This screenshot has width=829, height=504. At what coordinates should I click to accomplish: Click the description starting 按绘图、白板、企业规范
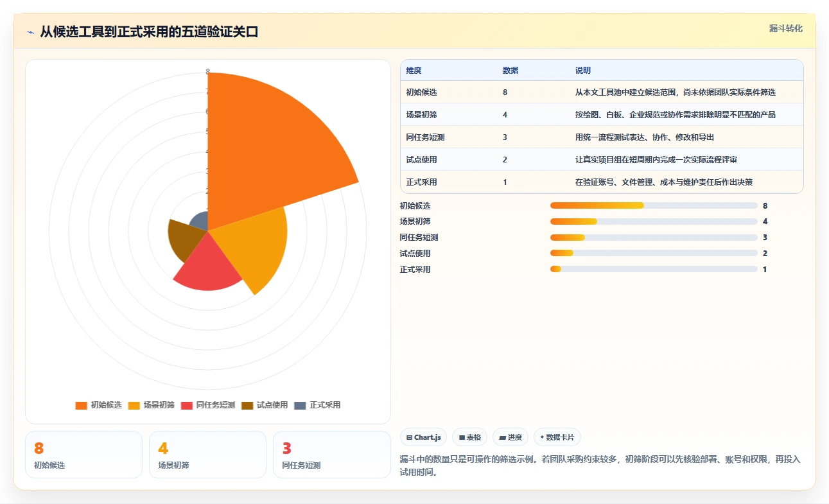coord(676,115)
